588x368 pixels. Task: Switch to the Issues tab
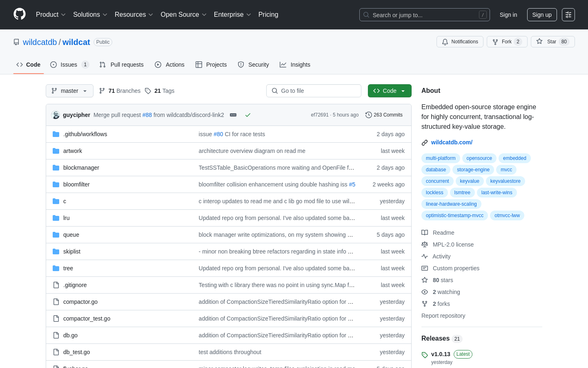coord(69,65)
